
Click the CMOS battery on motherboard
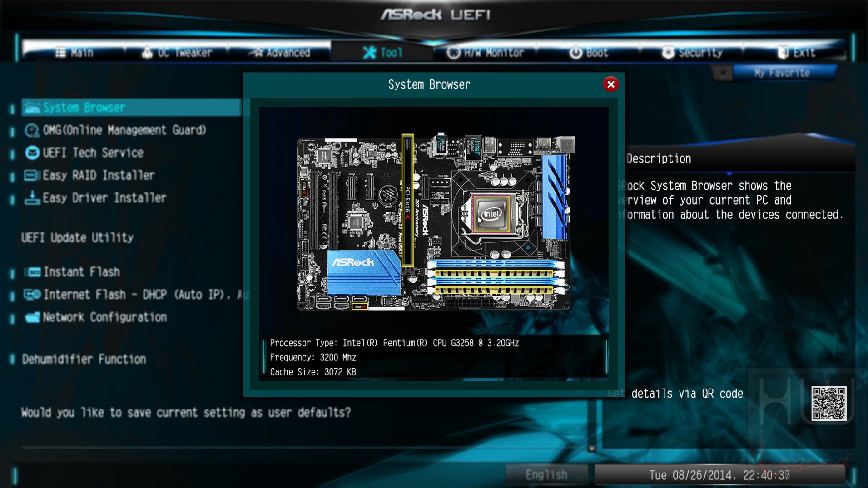387,196
